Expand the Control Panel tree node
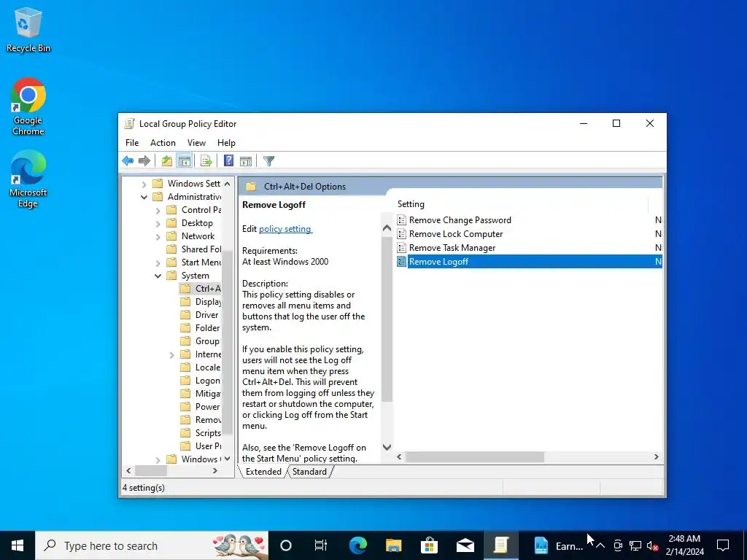 click(158, 211)
